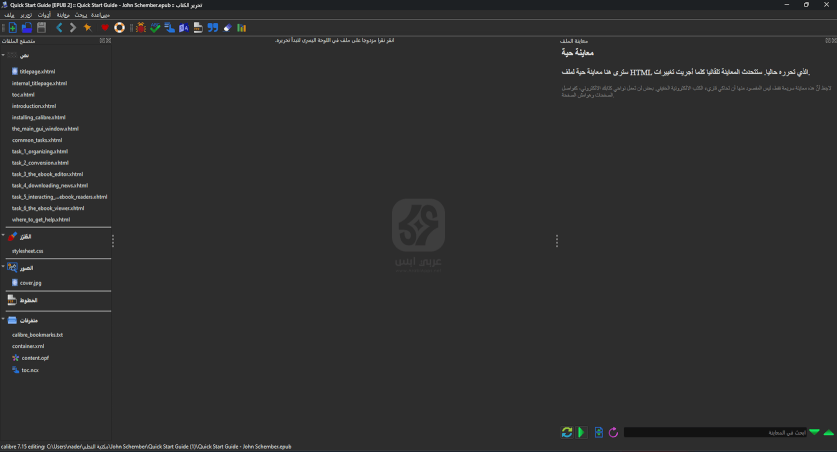This screenshot has height=452, width=837.
Task: Select introduction.xhtml in the file browser
Action: 34,106
